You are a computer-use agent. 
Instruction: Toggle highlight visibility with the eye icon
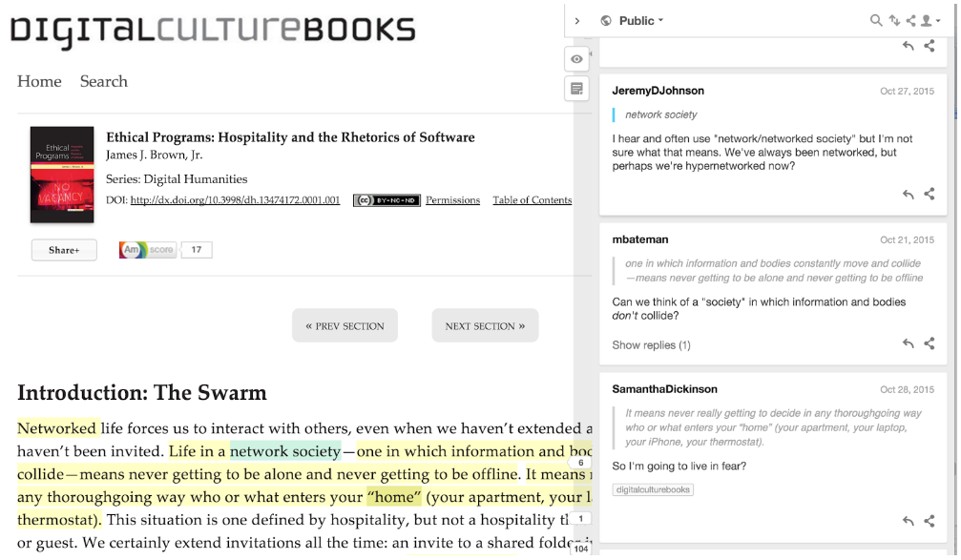tap(576, 59)
